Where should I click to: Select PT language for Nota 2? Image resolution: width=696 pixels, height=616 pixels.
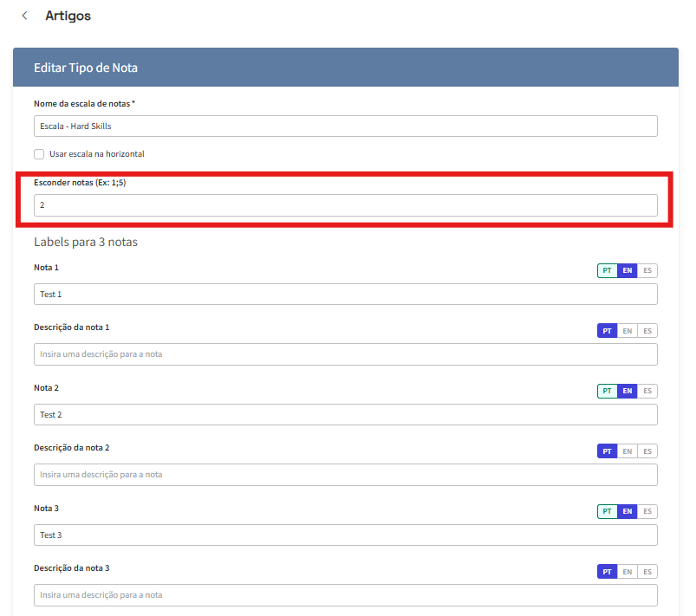pyautogui.click(x=607, y=391)
